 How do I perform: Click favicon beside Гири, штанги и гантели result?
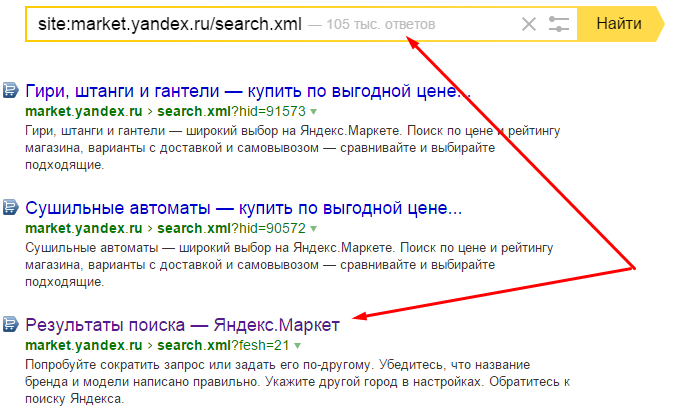11,90
